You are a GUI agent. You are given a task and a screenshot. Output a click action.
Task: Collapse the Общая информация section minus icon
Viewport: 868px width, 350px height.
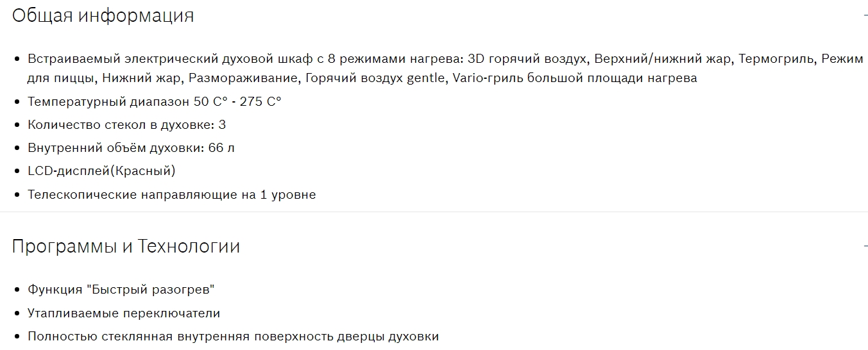click(865, 15)
